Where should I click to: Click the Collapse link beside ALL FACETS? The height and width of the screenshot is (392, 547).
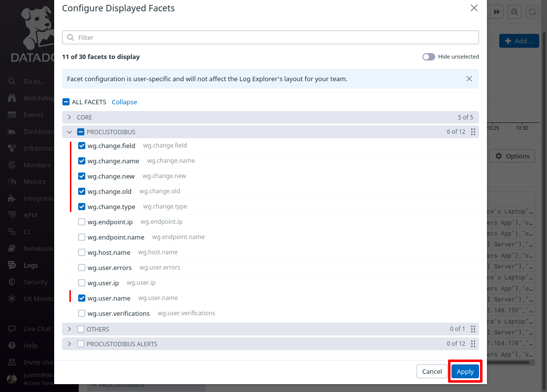click(124, 102)
